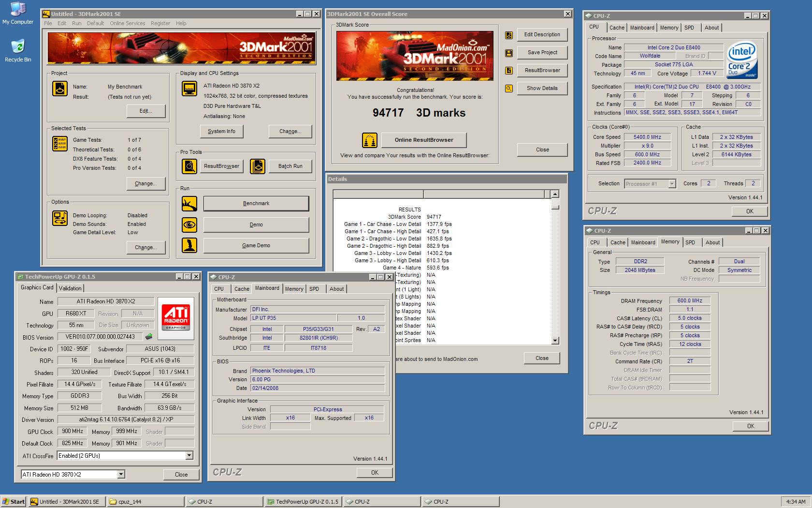Viewport: 812px width, 508px height.
Task: Click Save Project button
Action: click(542, 53)
